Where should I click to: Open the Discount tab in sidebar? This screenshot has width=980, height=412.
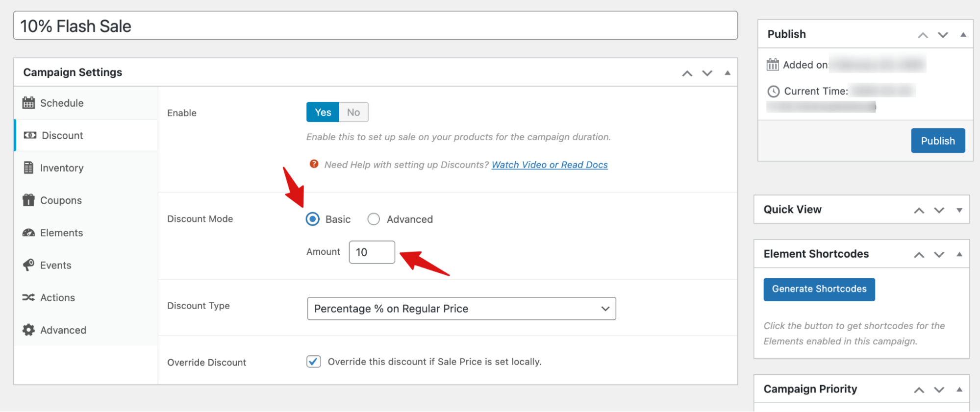click(x=62, y=135)
